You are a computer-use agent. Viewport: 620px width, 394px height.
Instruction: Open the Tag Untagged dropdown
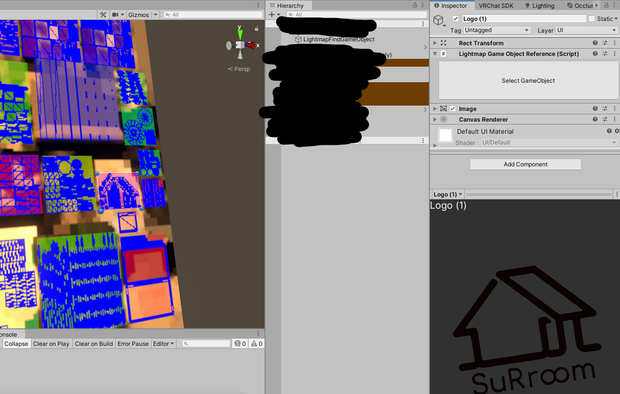[x=497, y=30]
